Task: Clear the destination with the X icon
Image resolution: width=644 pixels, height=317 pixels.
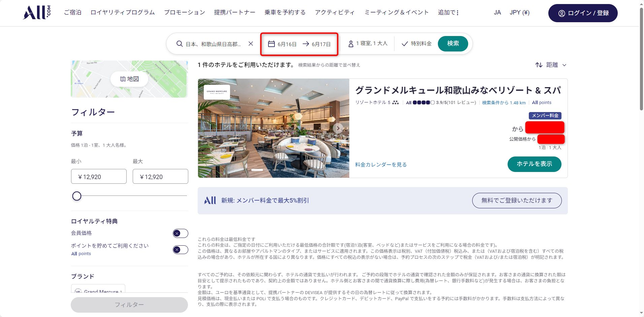Action: coord(251,43)
